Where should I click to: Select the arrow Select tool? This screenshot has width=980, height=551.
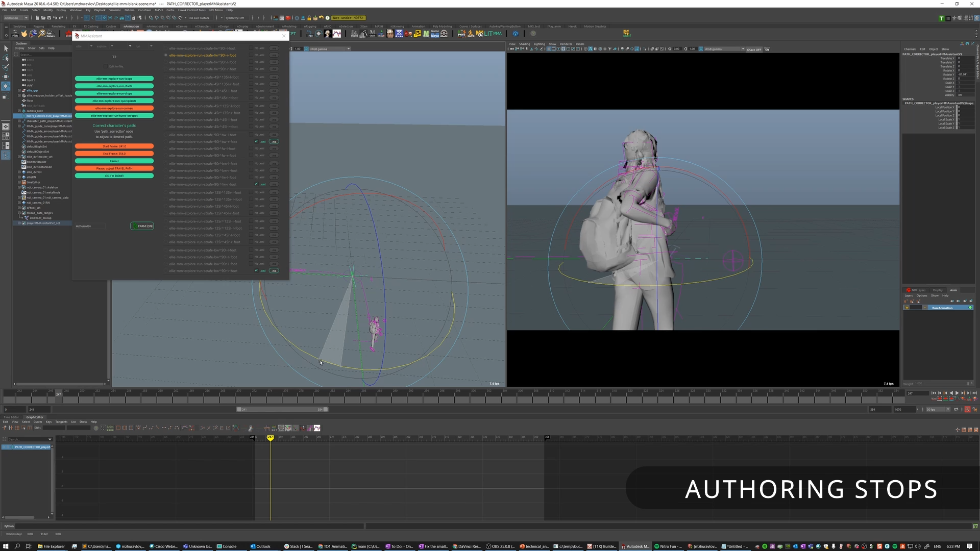(6, 48)
